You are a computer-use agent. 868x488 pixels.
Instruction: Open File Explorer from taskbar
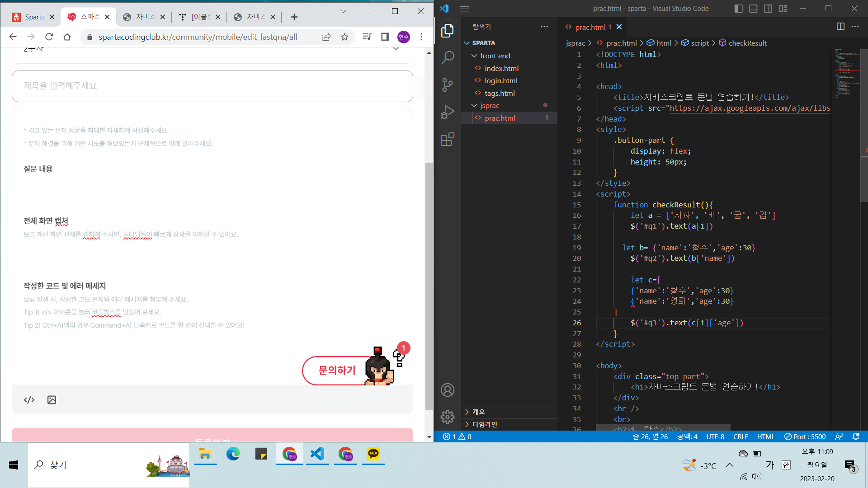(x=205, y=454)
